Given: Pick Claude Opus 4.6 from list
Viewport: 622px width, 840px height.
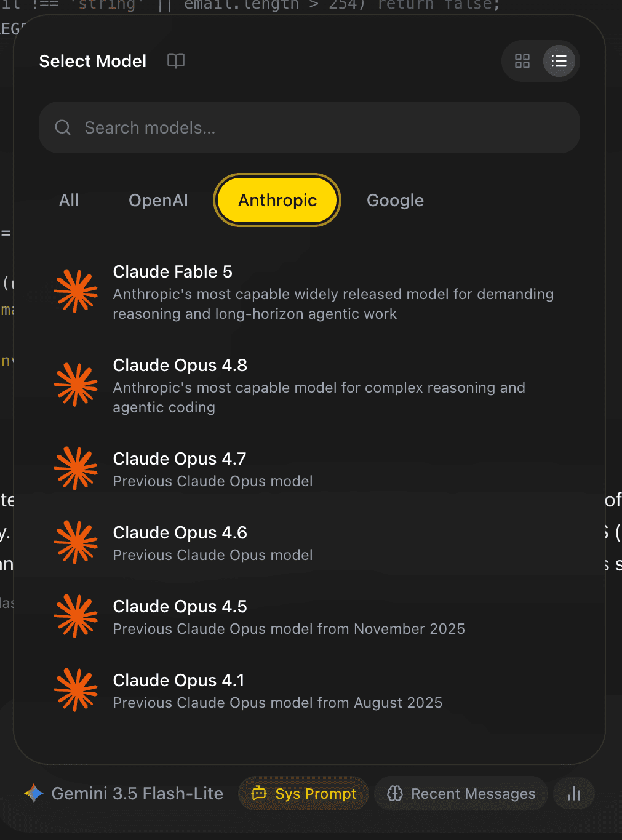Looking at the screenshot, I should pyautogui.click(x=309, y=543).
